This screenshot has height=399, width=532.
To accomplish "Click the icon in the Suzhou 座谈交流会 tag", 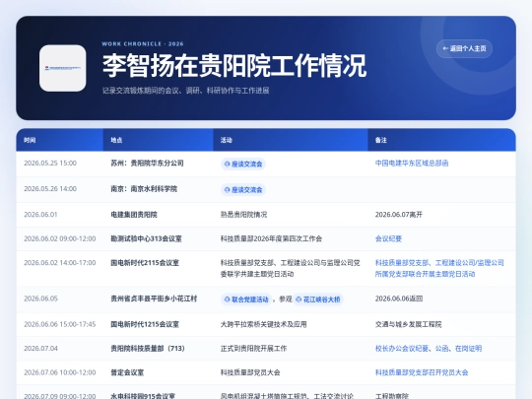I will [227, 165].
